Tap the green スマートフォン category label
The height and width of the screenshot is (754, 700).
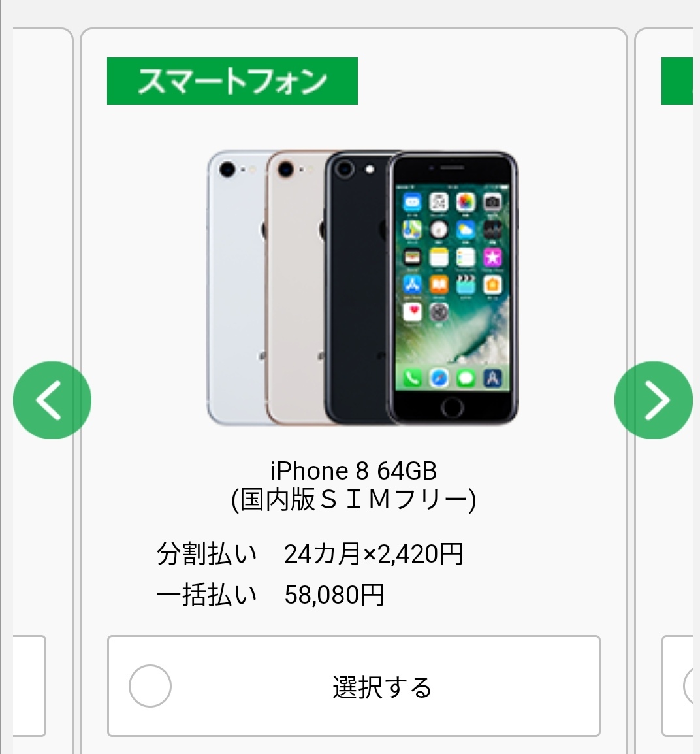(232, 81)
